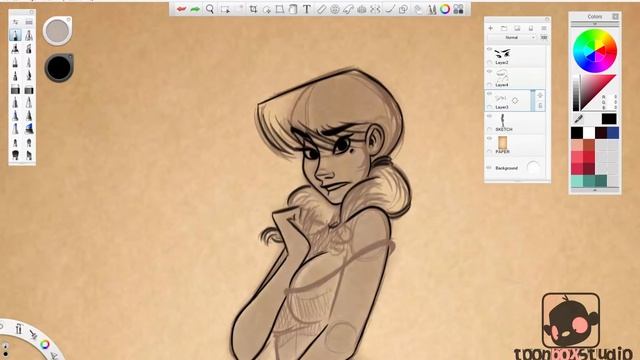Click the grayscale value strip in Colors panel
Screen dimensions: 640x360
[x=576, y=93]
